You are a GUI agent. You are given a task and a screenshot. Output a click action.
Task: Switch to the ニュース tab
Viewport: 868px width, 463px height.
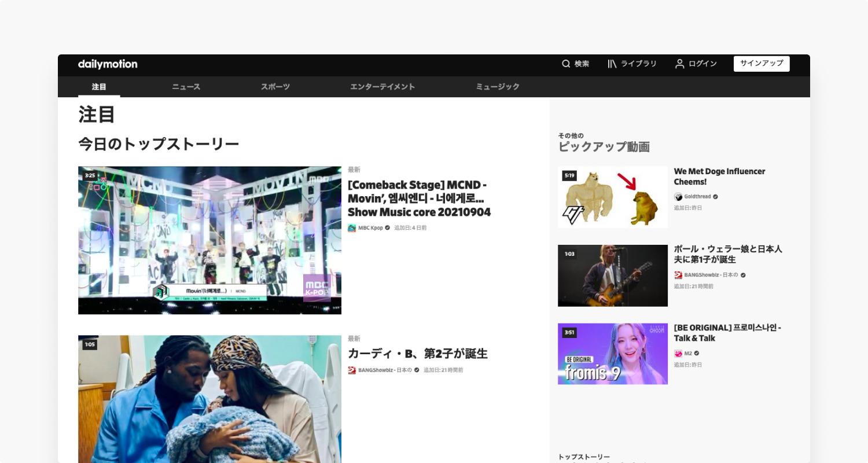[x=186, y=87]
